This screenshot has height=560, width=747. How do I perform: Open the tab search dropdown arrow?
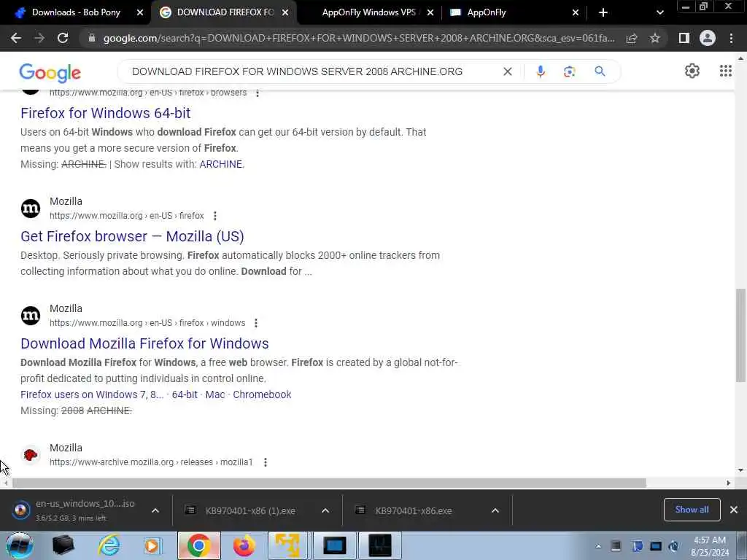659,13
